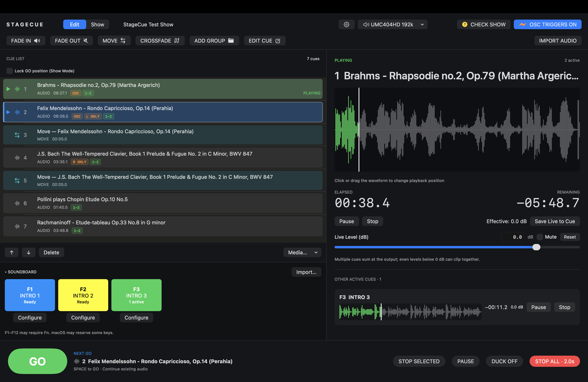Click the question mark icon on CHECK SHOW
The image size is (588, 382).
tap(464, 24)
